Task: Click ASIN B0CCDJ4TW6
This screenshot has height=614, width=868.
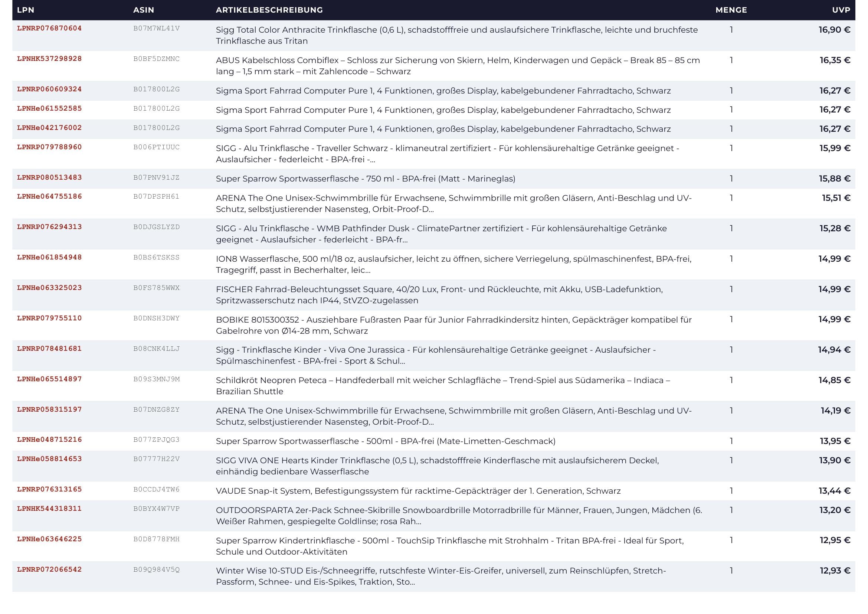Action: (157, 489)
